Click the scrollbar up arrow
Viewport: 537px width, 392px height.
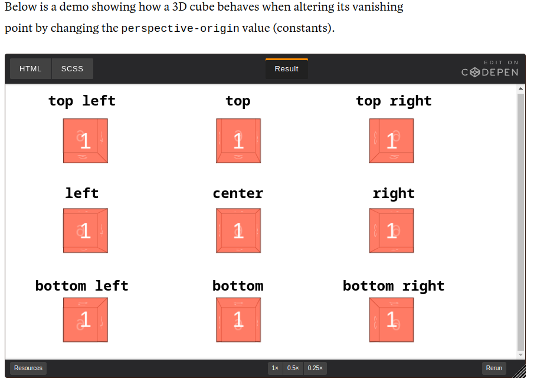pos(520,89)
